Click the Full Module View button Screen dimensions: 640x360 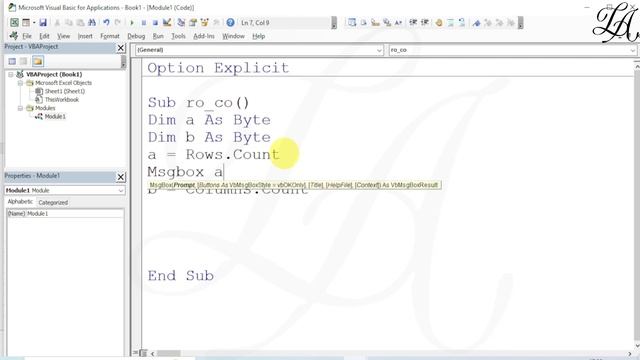[x=143, y=353]
